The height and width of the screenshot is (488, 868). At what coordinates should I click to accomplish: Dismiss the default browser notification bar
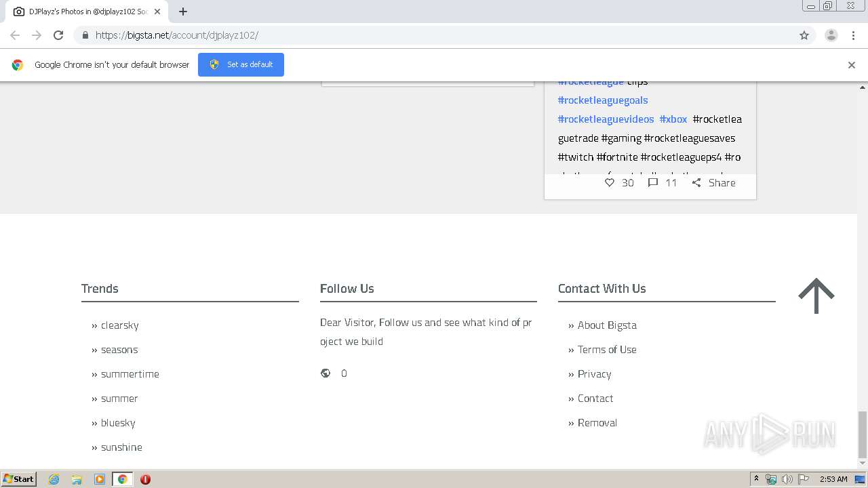(x=851, y=65)
